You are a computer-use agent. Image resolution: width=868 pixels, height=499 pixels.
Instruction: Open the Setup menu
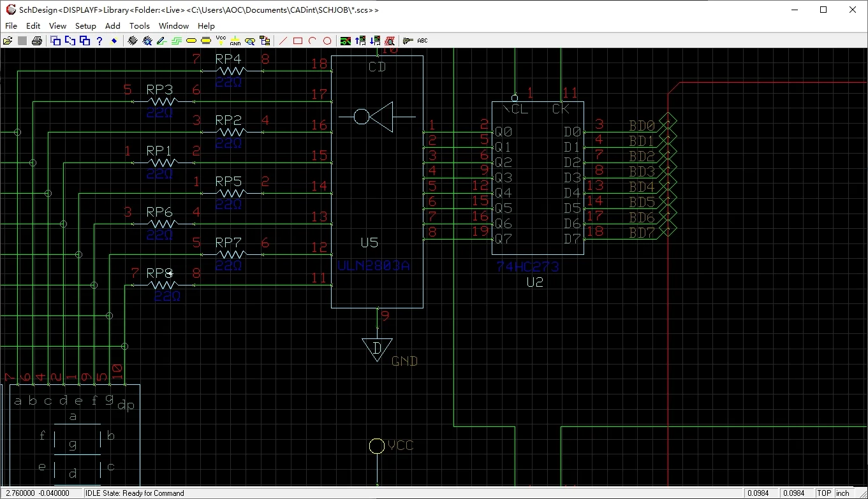tap(85, 25)
